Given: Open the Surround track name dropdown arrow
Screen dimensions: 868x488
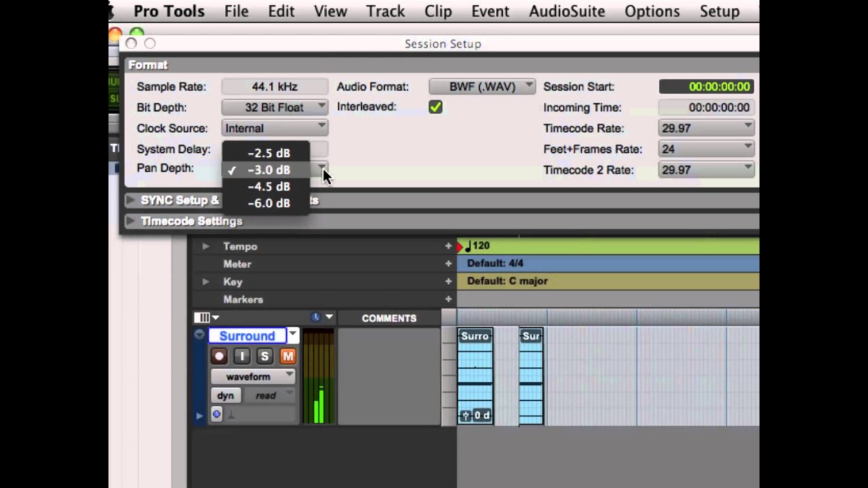Looking at the screenshot, I should click(x=293, y=335).
